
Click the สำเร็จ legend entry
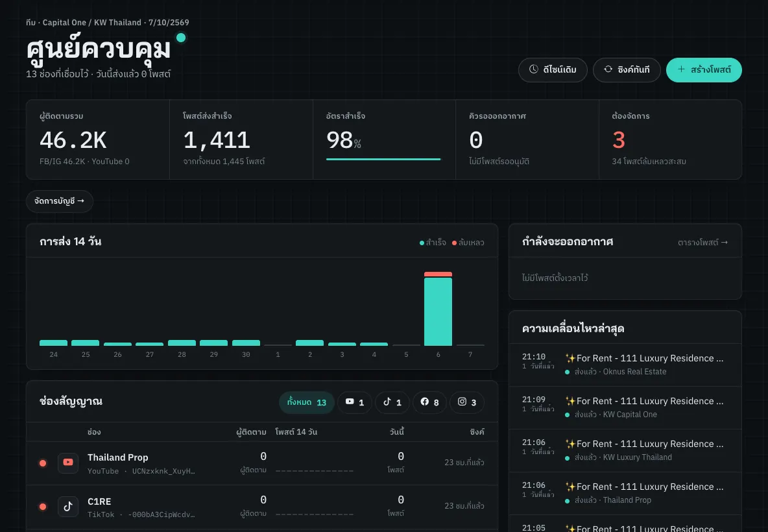(x=433, y=243)
